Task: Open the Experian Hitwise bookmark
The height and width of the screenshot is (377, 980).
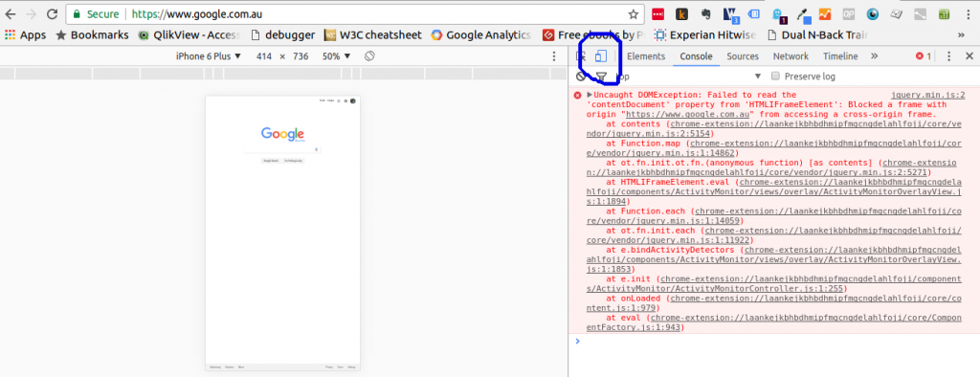Action: coord(705,35)
